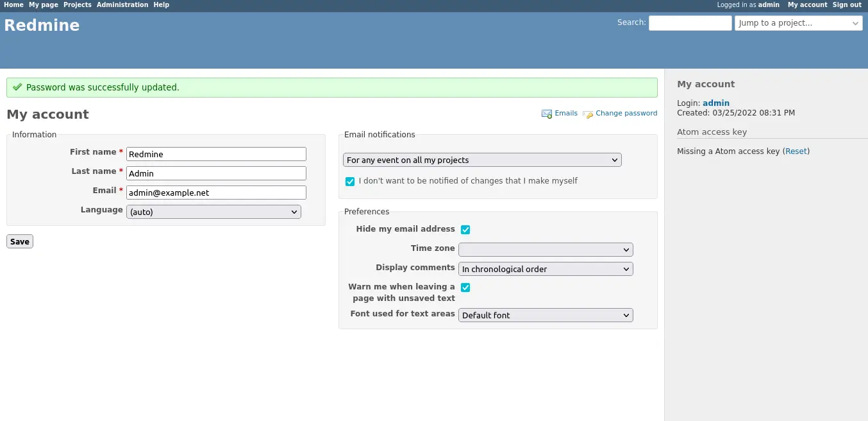Click Sign out in the top bar
The width and height of the screenshot is (868, 421).
[847, 4]
